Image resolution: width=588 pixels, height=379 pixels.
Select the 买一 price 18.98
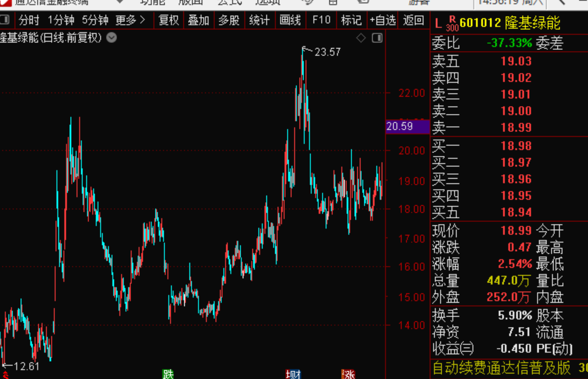tap(516, 146)
